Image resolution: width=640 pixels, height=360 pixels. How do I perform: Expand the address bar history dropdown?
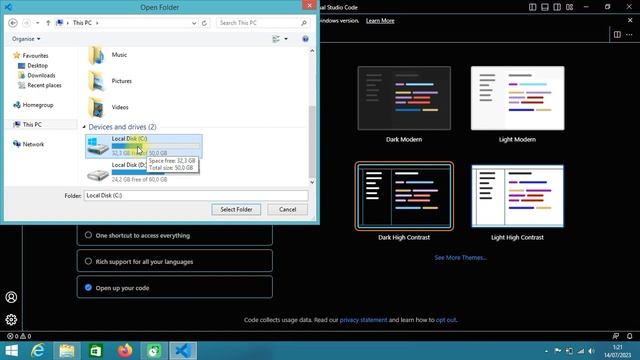(194, 23)
